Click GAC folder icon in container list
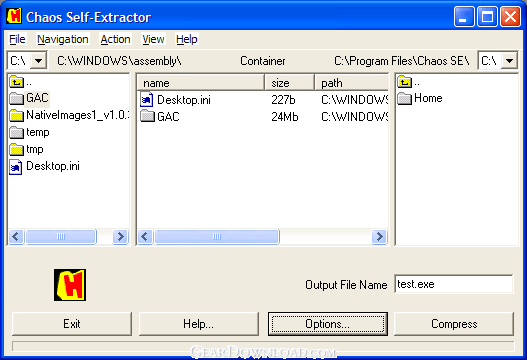 [x=147, y=117]
